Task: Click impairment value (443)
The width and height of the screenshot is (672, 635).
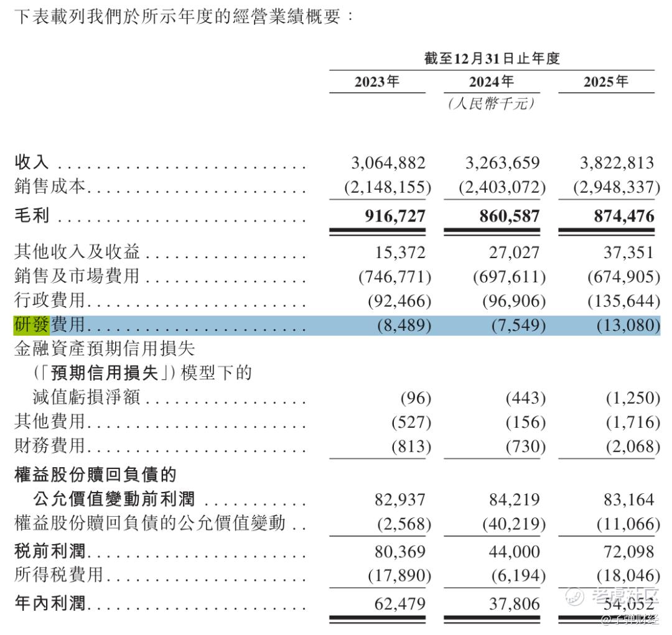Action: pos(526,399)
